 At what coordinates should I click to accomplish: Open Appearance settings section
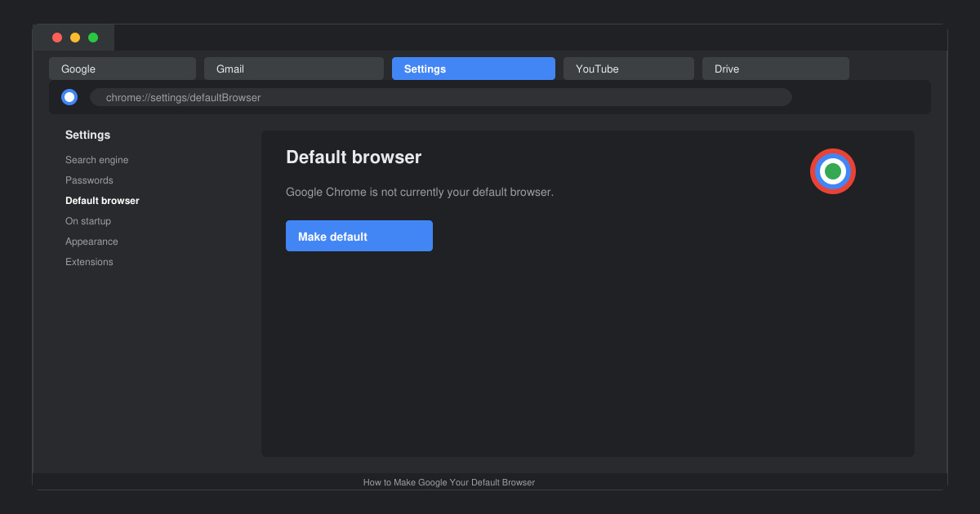[x=91, y=241]
